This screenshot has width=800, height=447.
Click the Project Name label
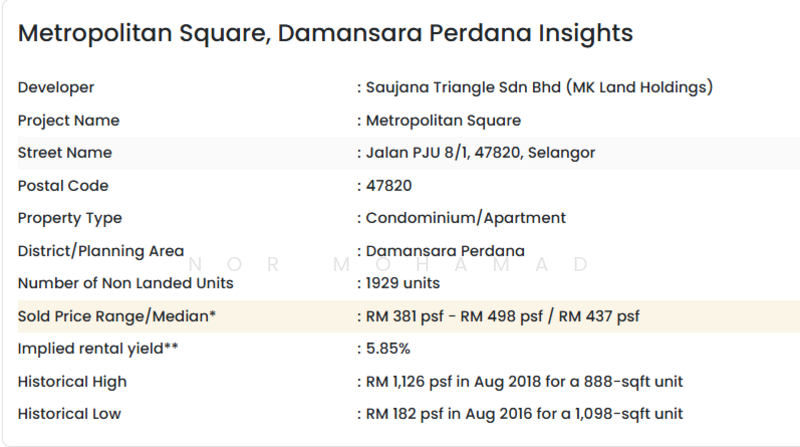tap(68, 121)
